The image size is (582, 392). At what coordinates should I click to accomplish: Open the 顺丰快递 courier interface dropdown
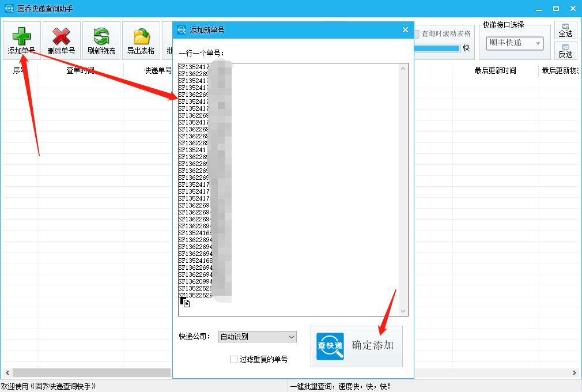click(515, 43)
